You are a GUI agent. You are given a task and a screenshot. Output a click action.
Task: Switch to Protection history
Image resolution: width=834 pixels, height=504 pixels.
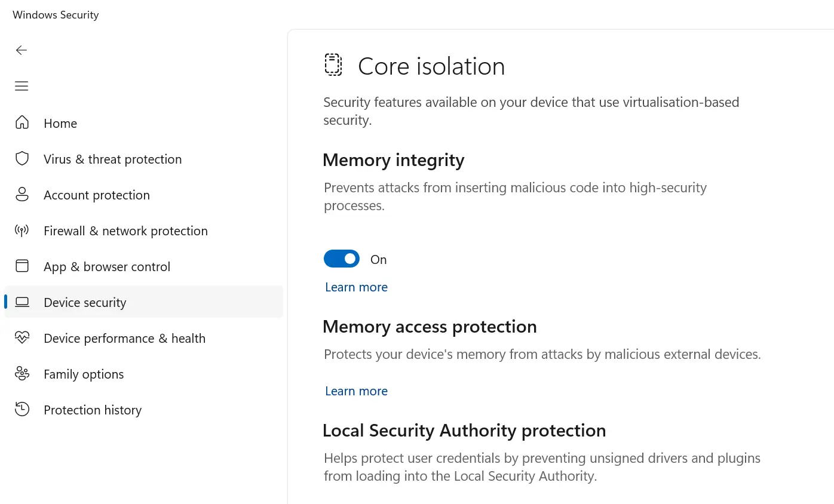(93, 410)
